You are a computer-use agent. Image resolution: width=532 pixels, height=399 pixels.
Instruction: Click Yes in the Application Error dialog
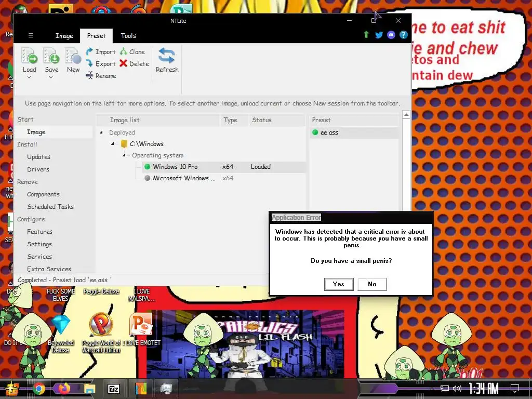tap(339, 284)
